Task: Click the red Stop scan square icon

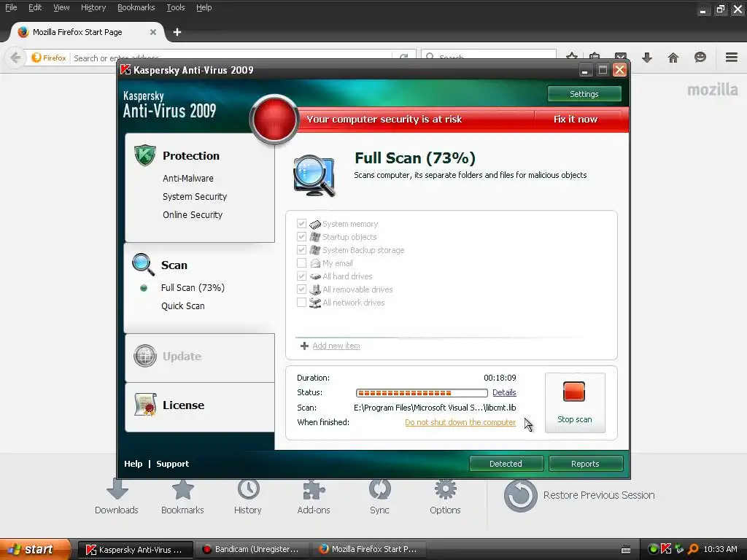Action: 573,392
